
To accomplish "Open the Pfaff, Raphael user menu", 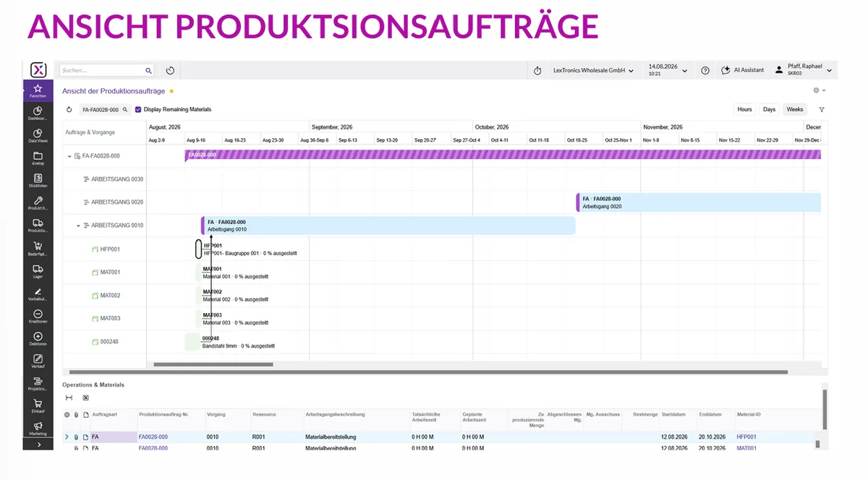I will point(803,70).
